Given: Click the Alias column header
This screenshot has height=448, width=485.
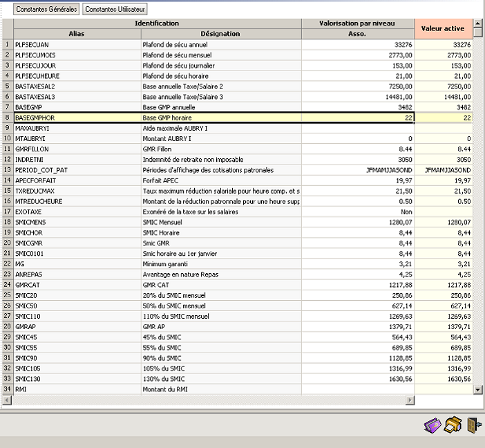Looking at the screenshot, I should click(x=77, y=33).
